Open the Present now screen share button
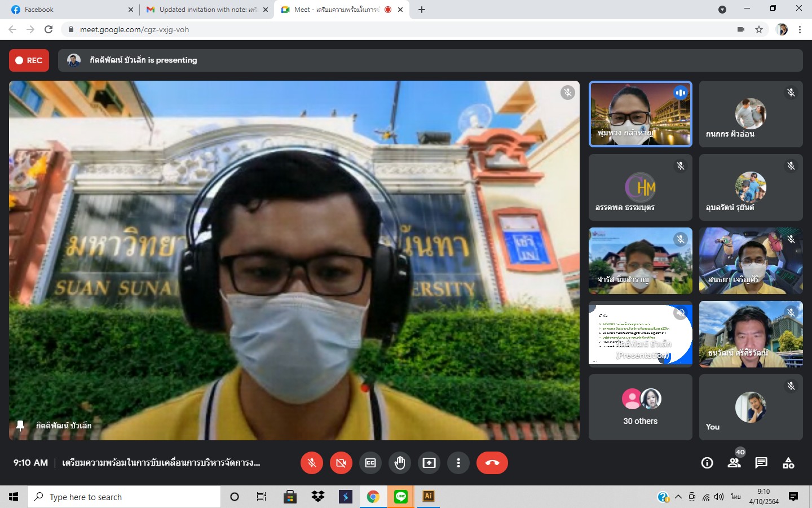 (x=429, y=463)
